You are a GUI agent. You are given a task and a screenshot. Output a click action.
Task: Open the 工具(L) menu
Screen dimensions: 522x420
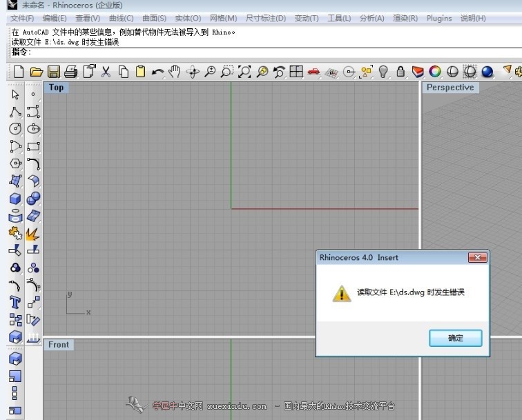coord(339,19)
